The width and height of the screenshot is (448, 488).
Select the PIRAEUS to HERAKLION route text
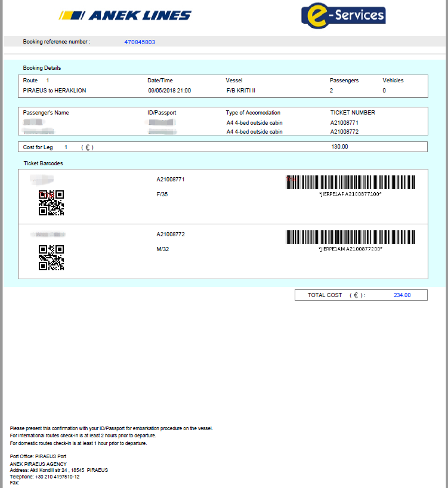(x=54, y=91)
